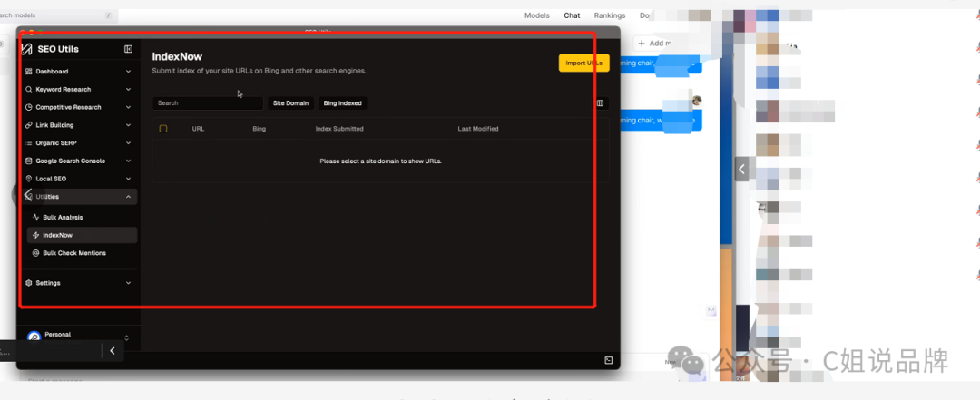Image resolution: width=980 pixels, height=400 pixels.
Task: Click the Last Modified column header
Action: click(478, 129)
